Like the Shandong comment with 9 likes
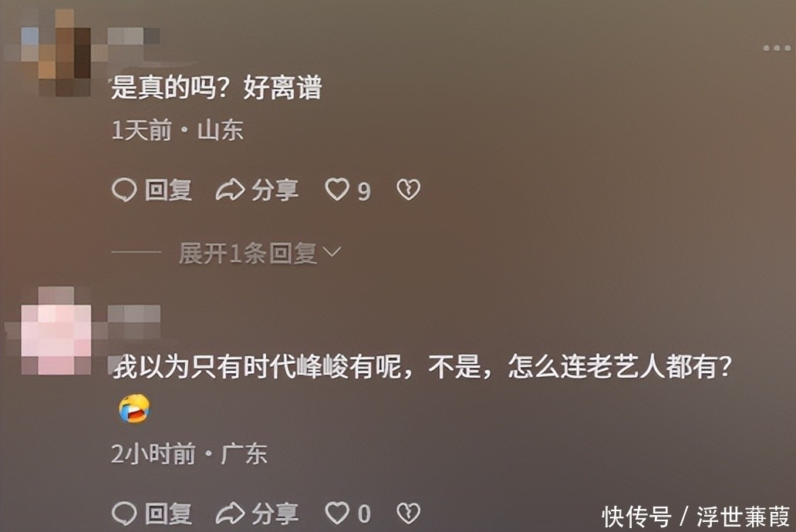 (x=337, y=190)
